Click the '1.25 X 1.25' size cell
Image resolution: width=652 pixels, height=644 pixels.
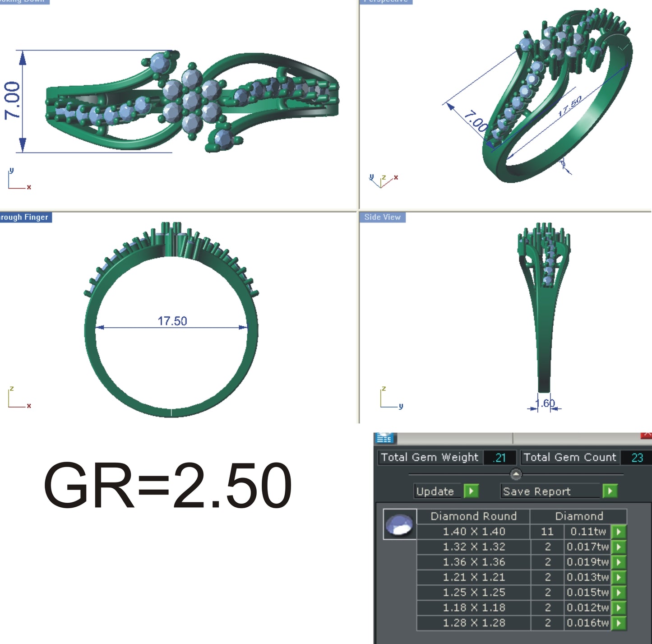[x=473, y=593]
